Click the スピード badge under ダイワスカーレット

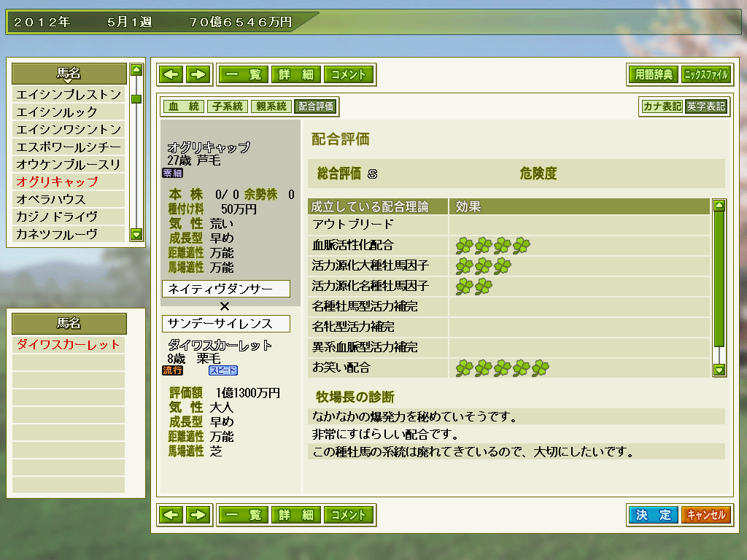[x=223, y=370]
